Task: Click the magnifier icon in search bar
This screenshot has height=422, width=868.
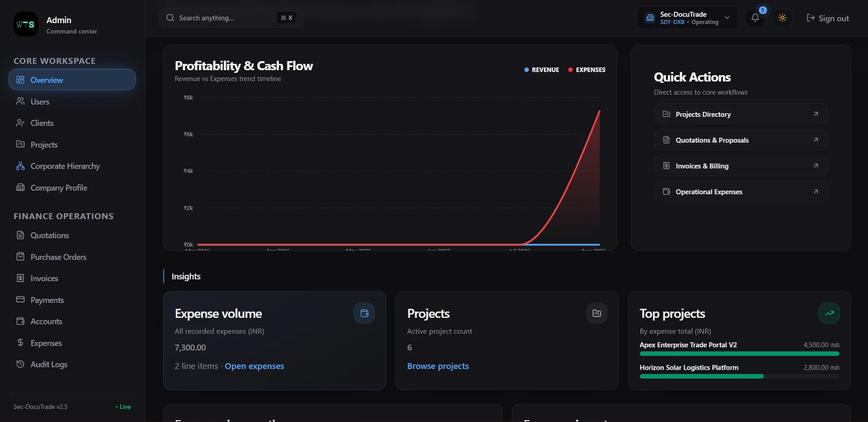Action: pyautogui.click(x=170, y=18)
